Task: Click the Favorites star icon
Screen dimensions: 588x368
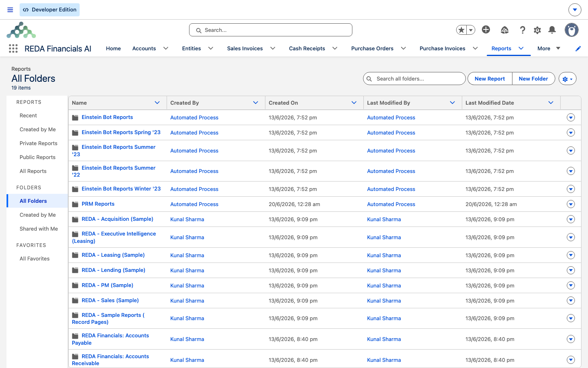Action: 461,30
